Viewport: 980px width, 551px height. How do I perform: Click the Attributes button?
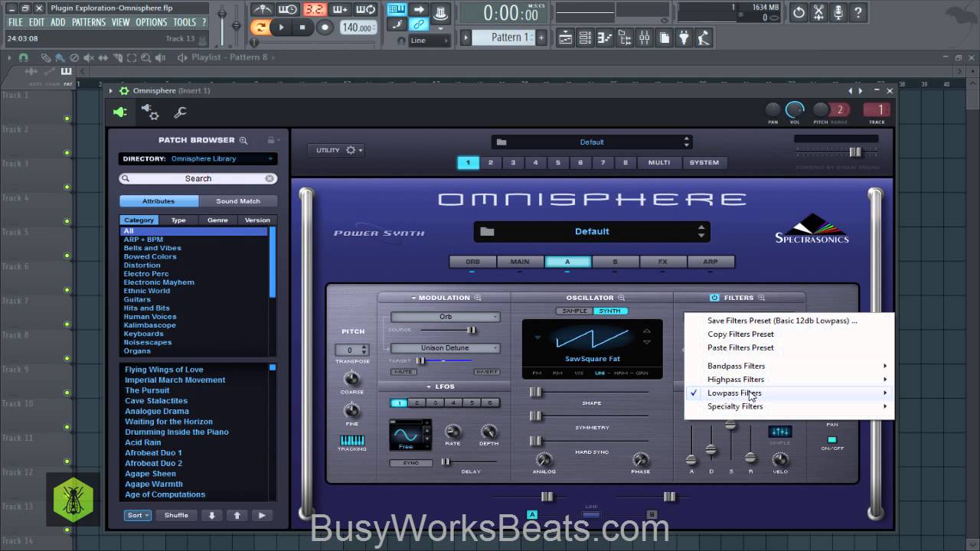(x=158, y=201)
